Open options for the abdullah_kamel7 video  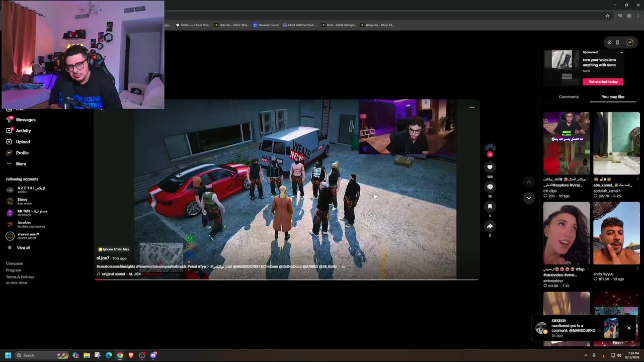pos(638,179)
